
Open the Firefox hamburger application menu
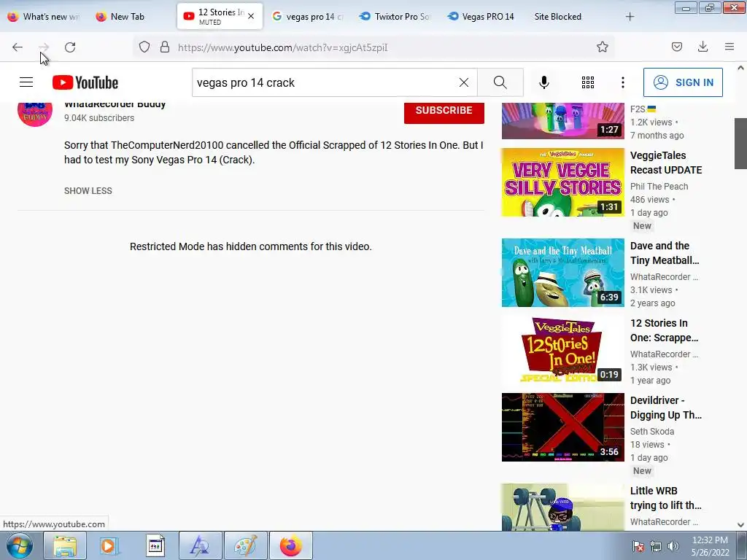729,47
